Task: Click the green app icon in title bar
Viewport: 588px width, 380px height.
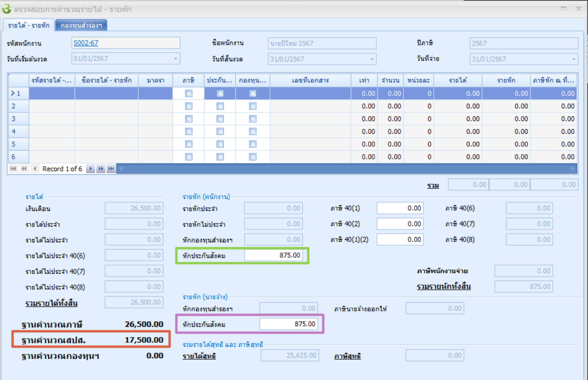Action: pyautogui.click(x=7, y=9)
